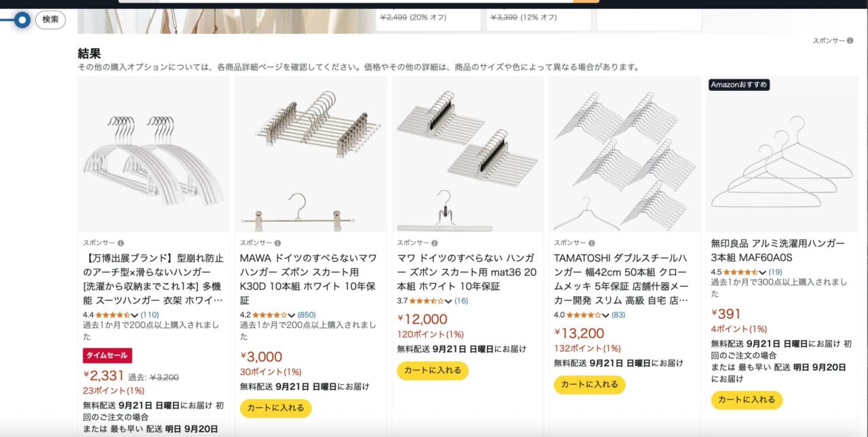Click the sponsor info icon on mat36 listing
The image size is (868, 437).
click(435, 243)
